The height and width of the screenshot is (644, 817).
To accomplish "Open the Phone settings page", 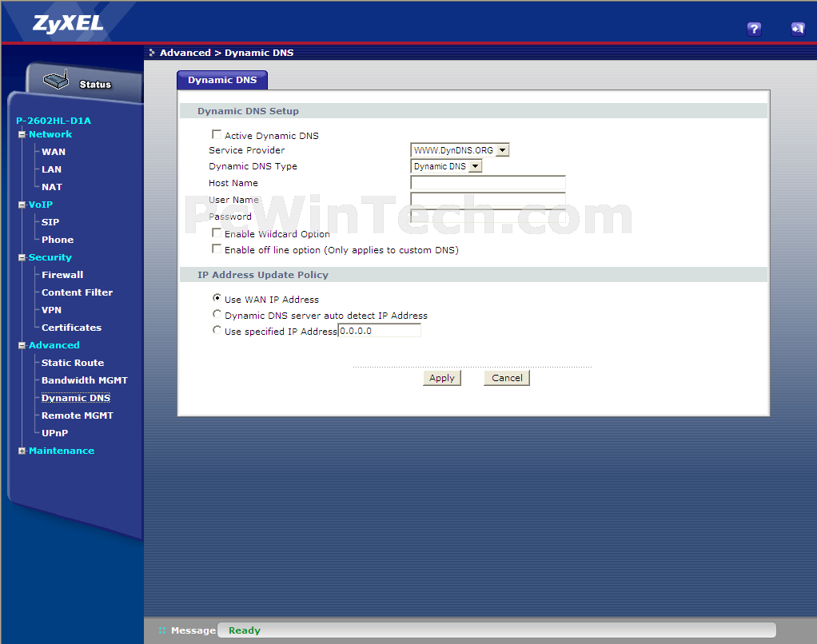I will pos(58,240).
